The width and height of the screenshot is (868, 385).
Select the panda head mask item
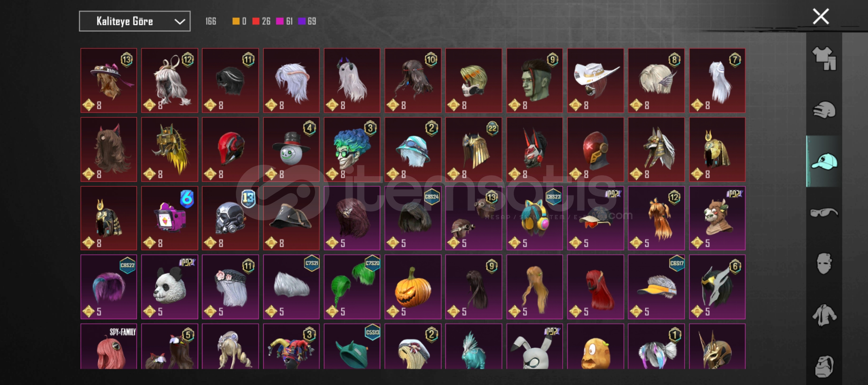pos(170,287)
